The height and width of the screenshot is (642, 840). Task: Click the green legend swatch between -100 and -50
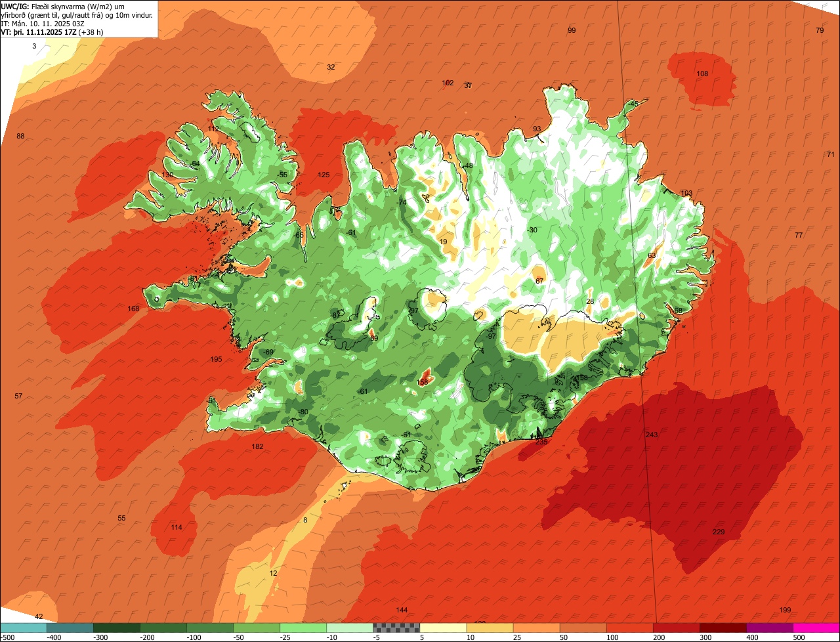click(x=210, y=628)
